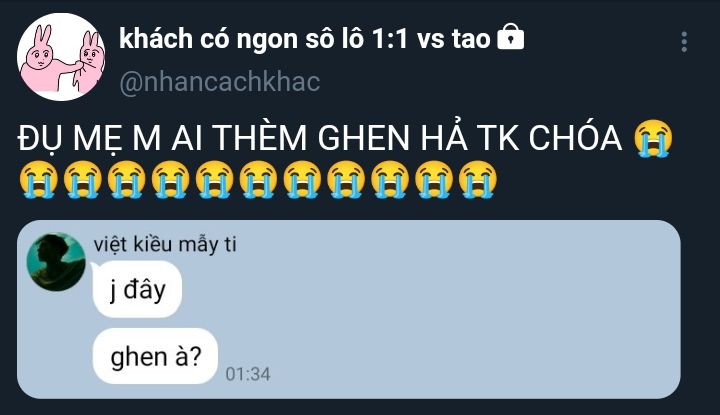Viewport: 720px width, 415px height.
Task: Open the @nhancachkhac handle link
Action: coord(219,82)
